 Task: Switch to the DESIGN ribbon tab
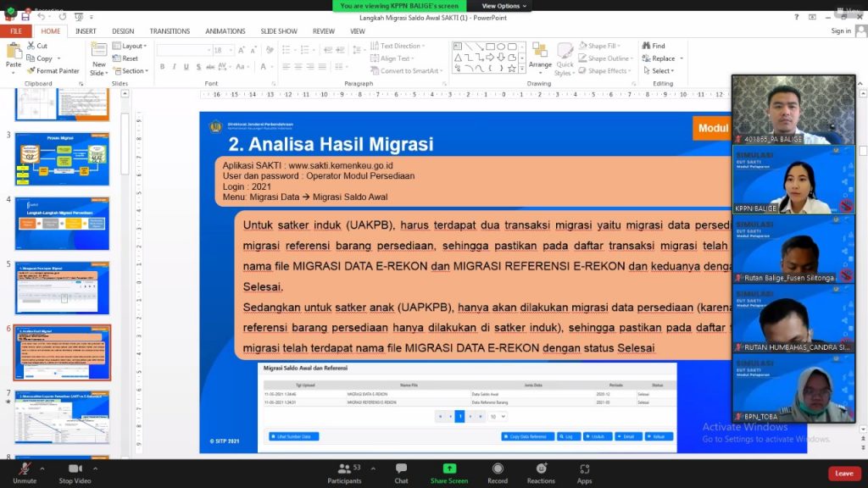click(x=123, y=31)
